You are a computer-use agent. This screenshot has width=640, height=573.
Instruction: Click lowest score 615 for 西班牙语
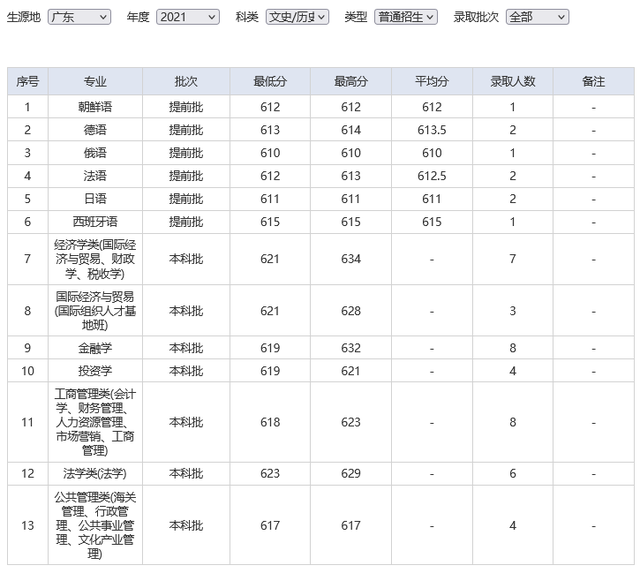(270, 222)
